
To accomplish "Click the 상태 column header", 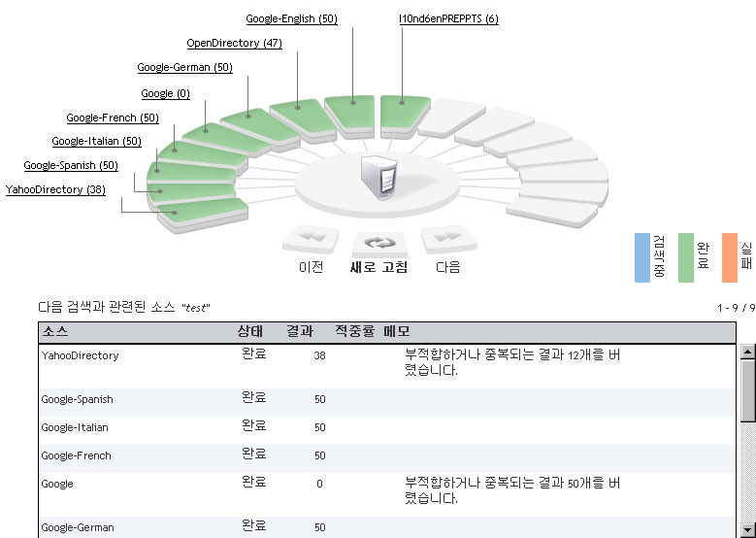I will (x=250, y=332).
